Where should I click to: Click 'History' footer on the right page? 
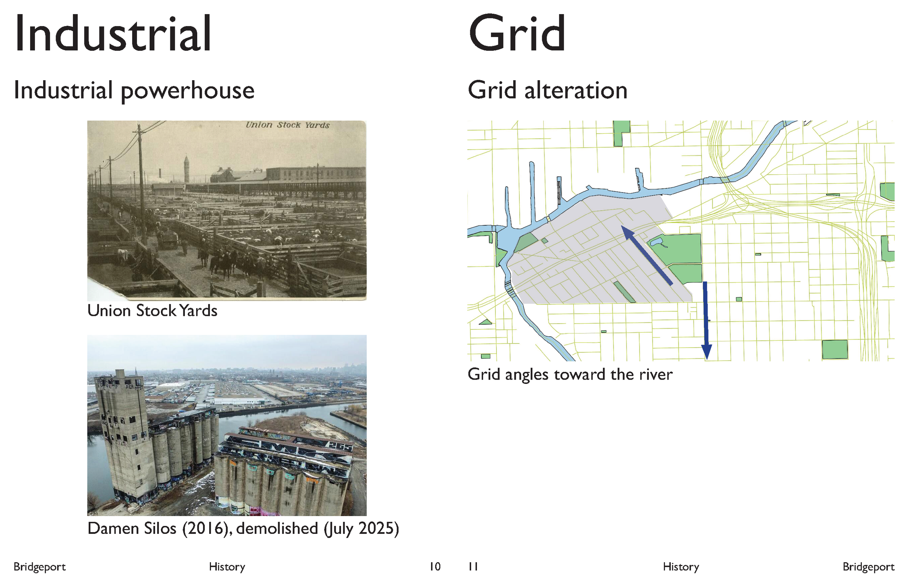681,567
